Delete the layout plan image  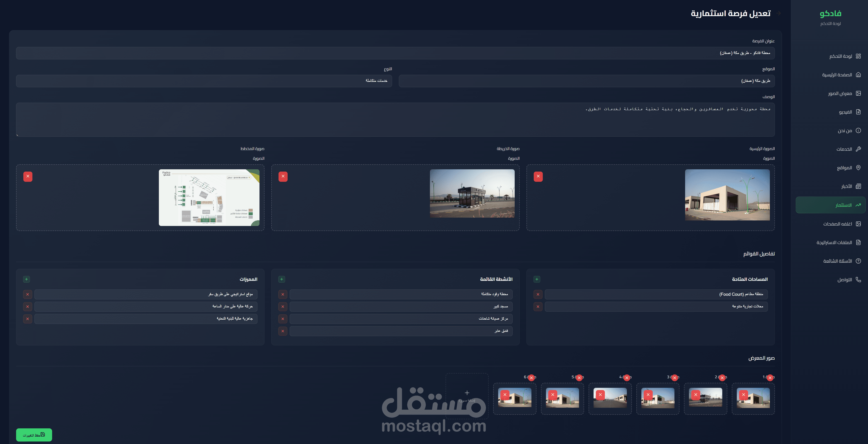(28, 176)
